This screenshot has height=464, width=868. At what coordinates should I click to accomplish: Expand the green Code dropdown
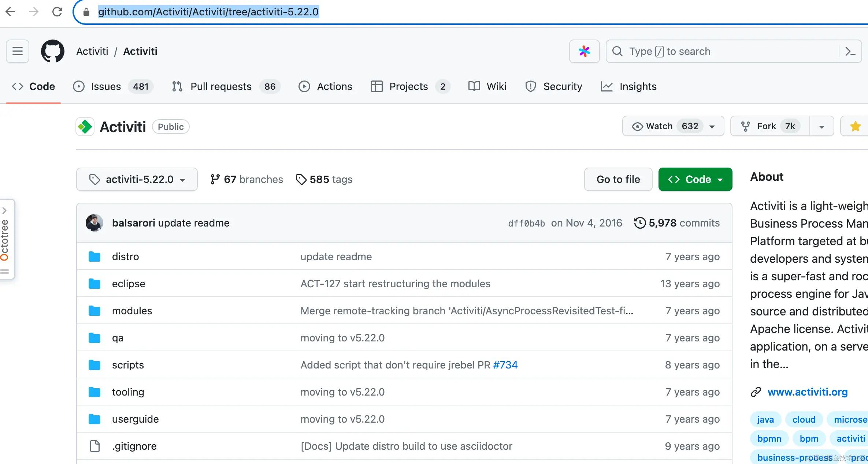point(695,179)
